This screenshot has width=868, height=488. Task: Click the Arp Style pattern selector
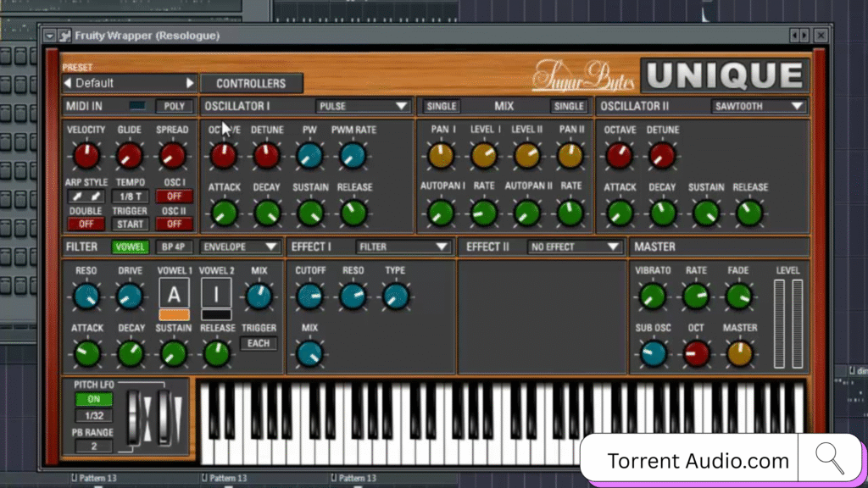(86, 197)
